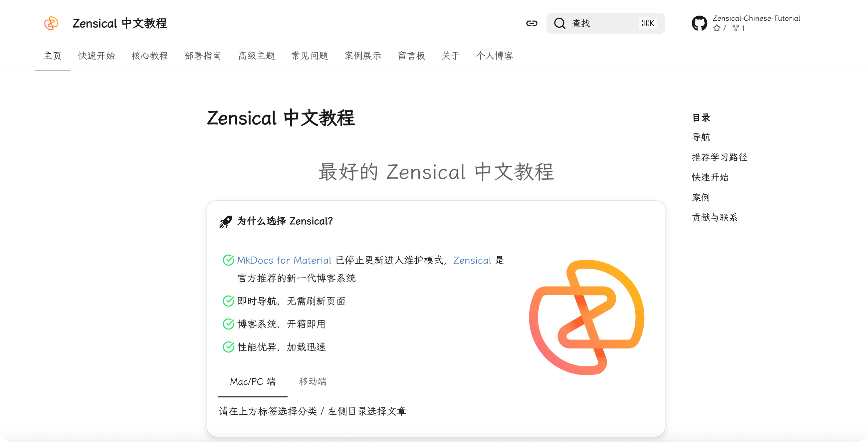868x442 pixels.
Task: Click the green check icon beside 即时导航
Action: tap(228, 301)
